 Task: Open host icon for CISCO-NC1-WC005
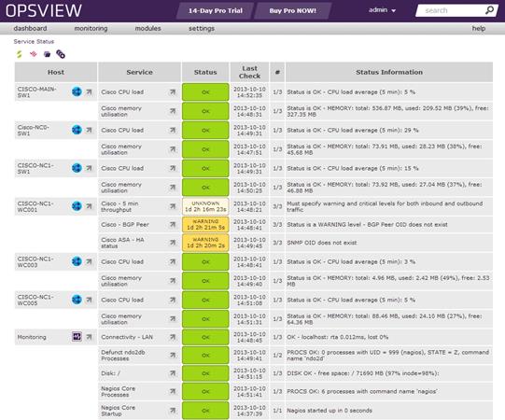pos(77,300)
